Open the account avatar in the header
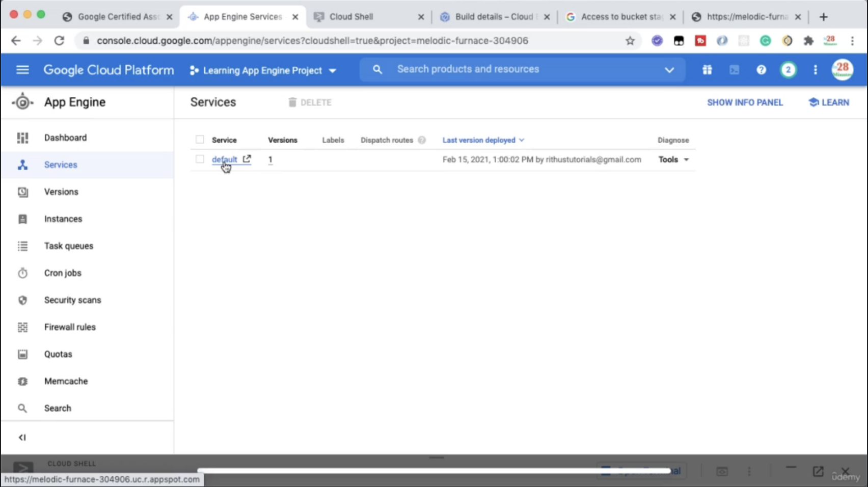The width and height of the screenshot is (868, 487). 842,70
